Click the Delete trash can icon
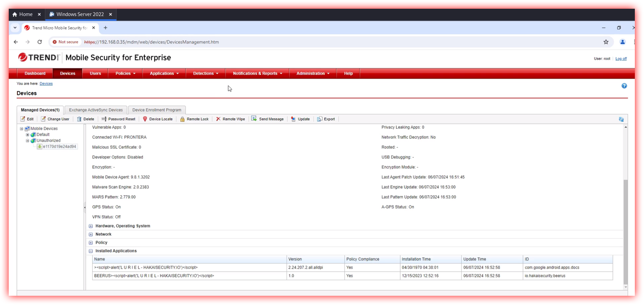 (x=79, y=119)
